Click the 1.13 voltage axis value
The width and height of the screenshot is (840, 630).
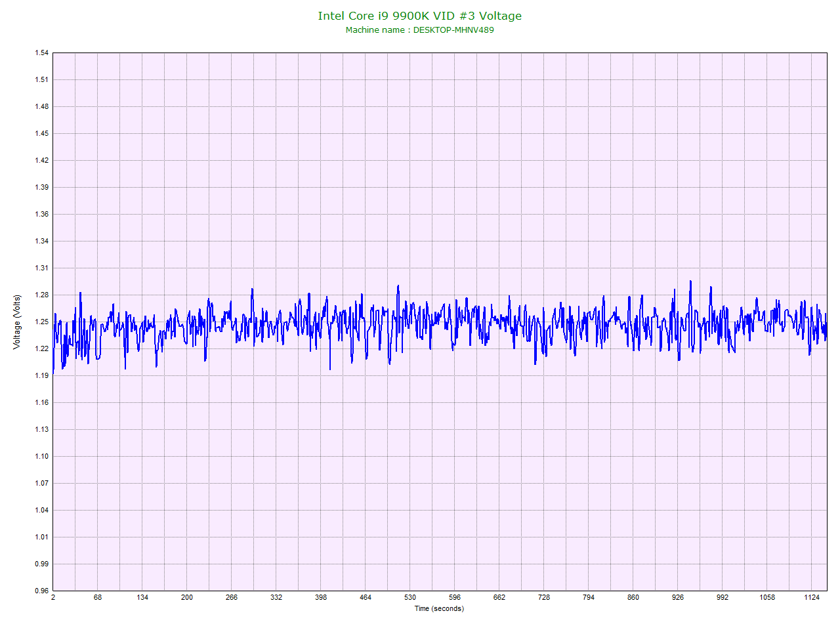(x=41, y=430)
